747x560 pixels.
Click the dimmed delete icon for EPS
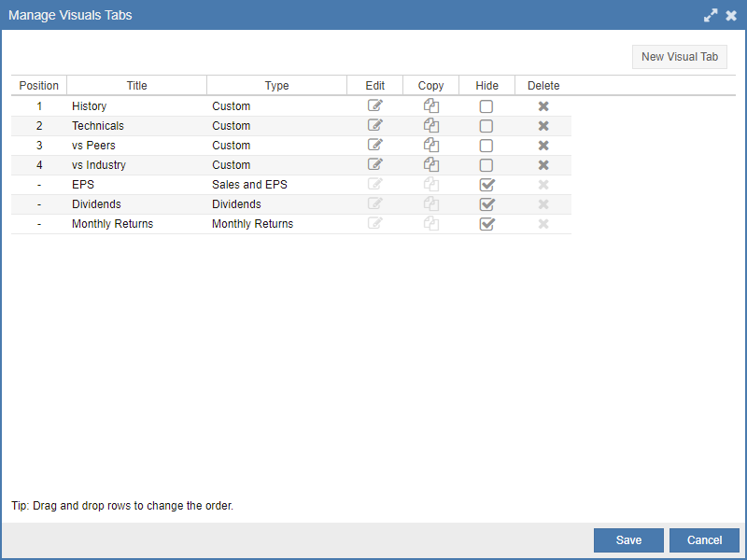pyautogui.click(x=543, y=184)
